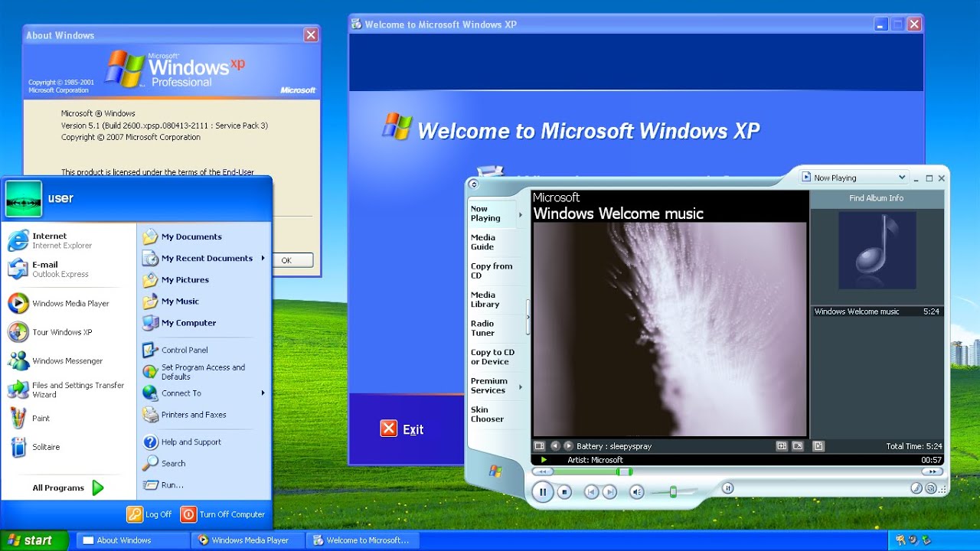Open the Skin Chooser tab
Image resolution: width=980 pixels, height=551 pixels.
492,414
